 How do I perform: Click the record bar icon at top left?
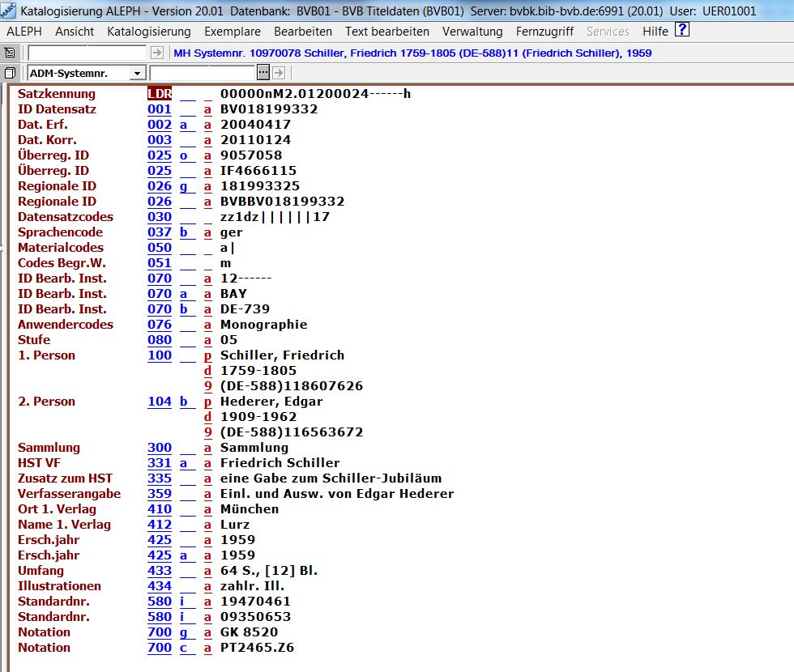point(10,53)
